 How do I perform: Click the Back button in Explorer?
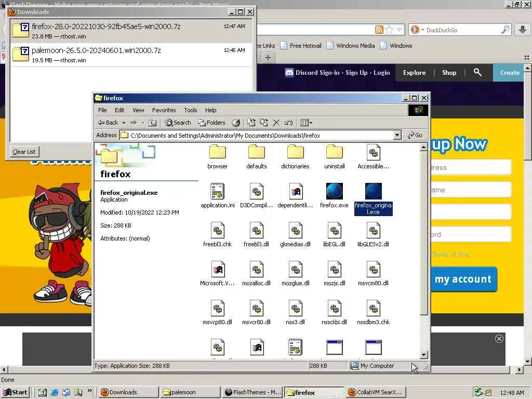pyautogui.click(x=108, y=123)
